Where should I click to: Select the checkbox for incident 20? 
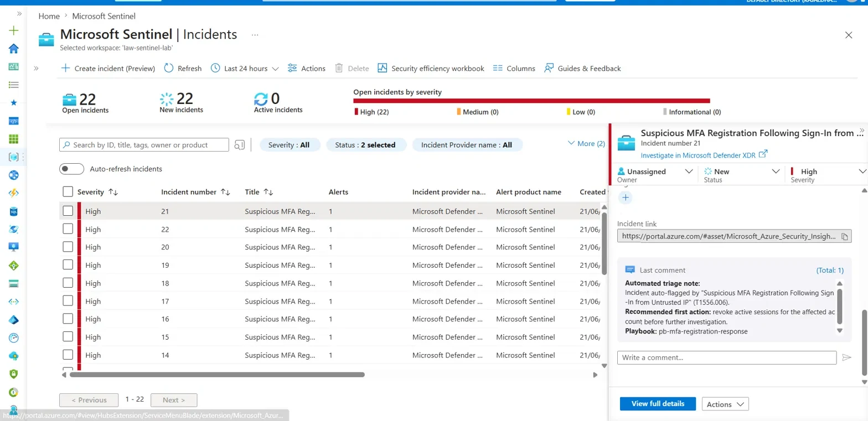point(68,247)
